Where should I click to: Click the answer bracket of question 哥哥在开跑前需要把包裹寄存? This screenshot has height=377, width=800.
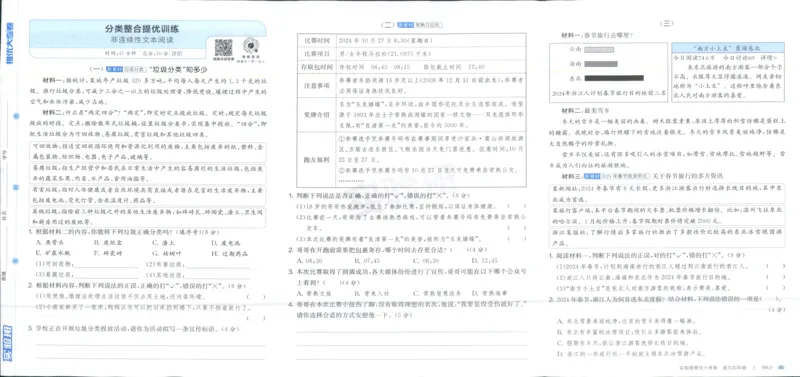pos(461,250)
